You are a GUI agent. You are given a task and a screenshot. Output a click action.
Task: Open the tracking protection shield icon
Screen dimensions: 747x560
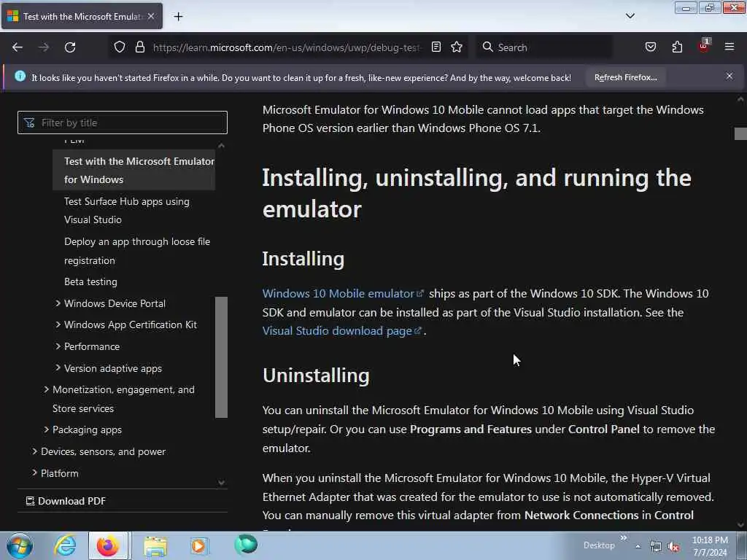tap(120, 47)
